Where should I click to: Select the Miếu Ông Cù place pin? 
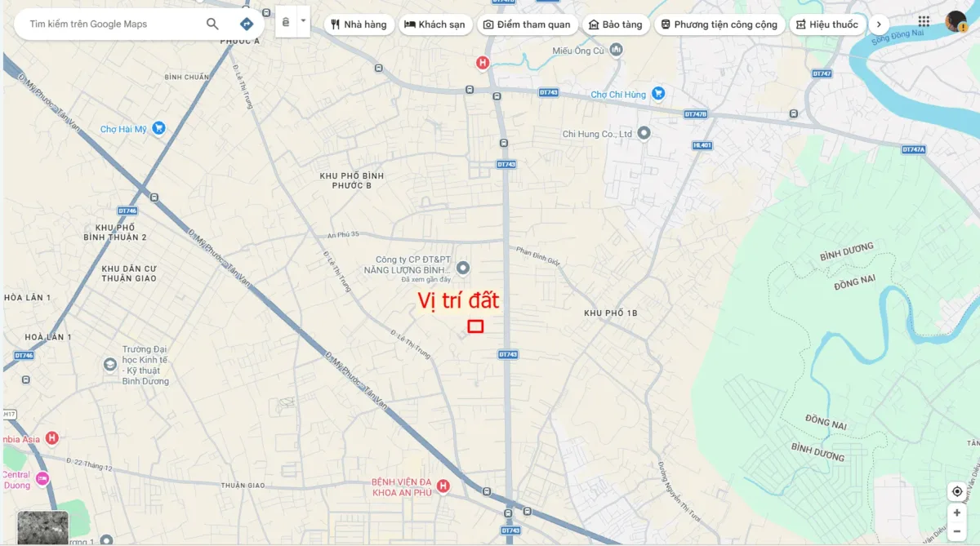616,51
